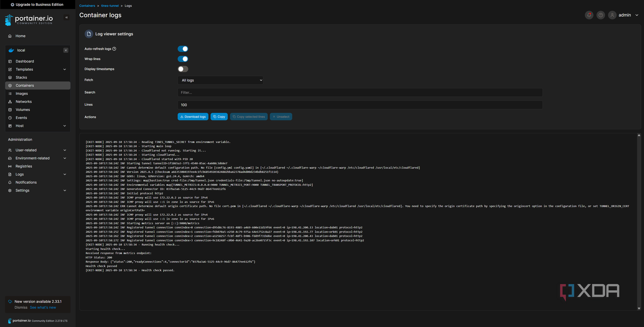
Task: Select log line 'Starting main loop'
Action: tap(128, 146)
